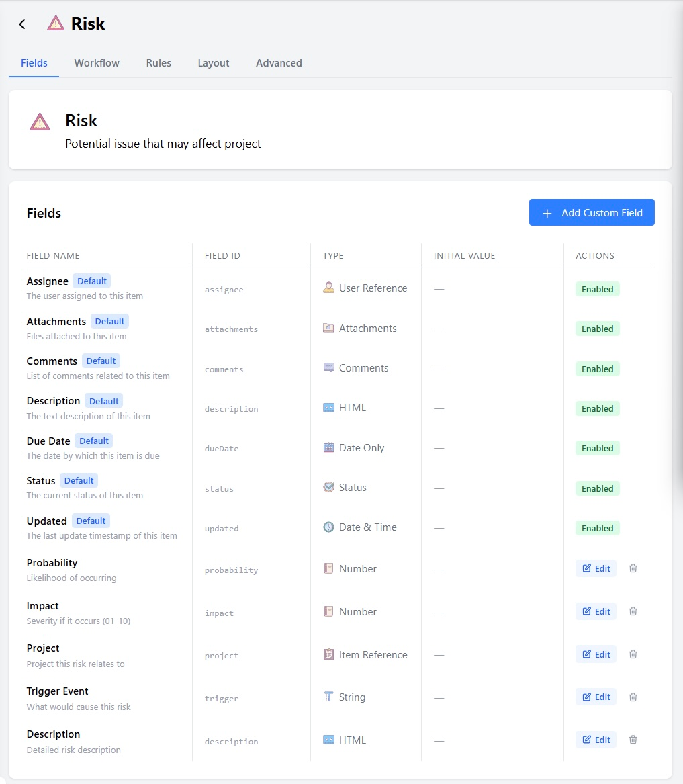The image size is (683, 784).
Task: Click Edit for the Trigger Event field
Action: [596, 697]
